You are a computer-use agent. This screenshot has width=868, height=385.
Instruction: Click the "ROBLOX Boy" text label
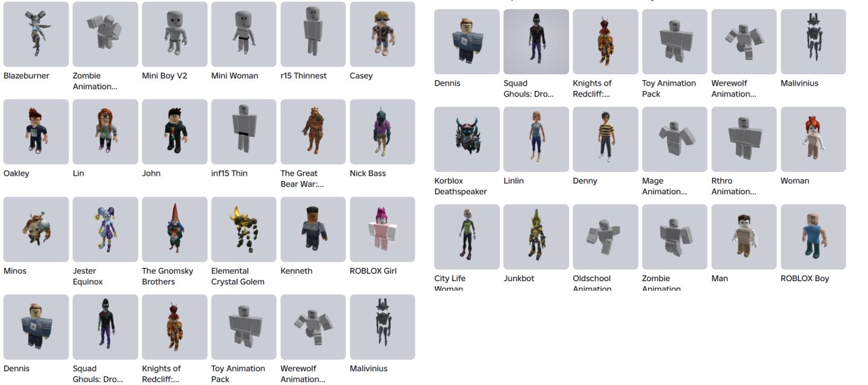pos(805,279)
